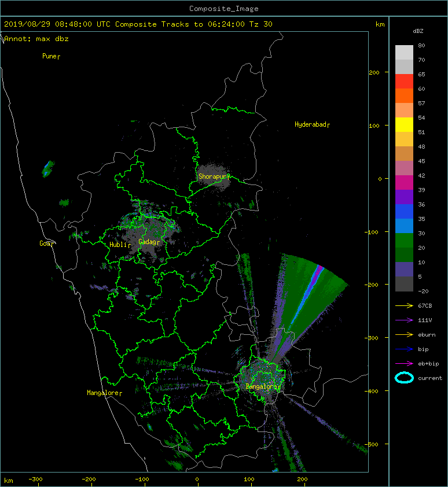This screenshot has height=487, width=448.
Task: Click the 'Annot: max dbz' label
Action: tap(36, 39)
